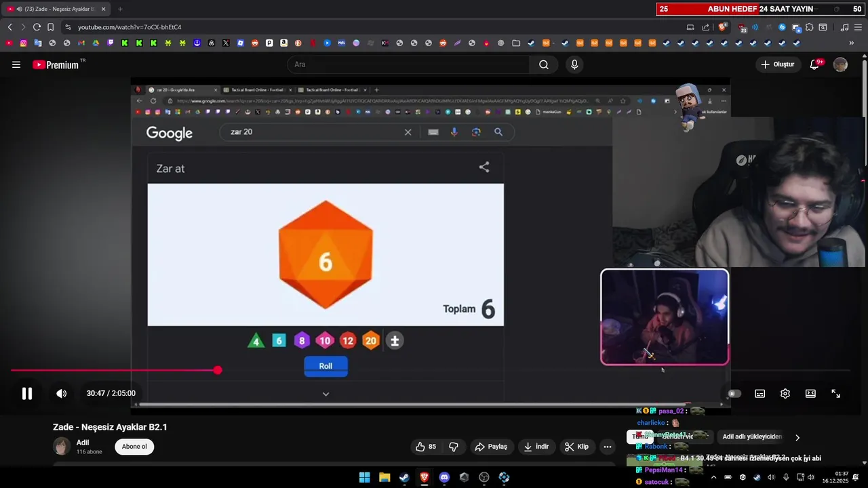Click the video title Zade - Neşesiz Ayaklar B2.1
Viewport: 868px width, 488px height.
click(110, 427)
